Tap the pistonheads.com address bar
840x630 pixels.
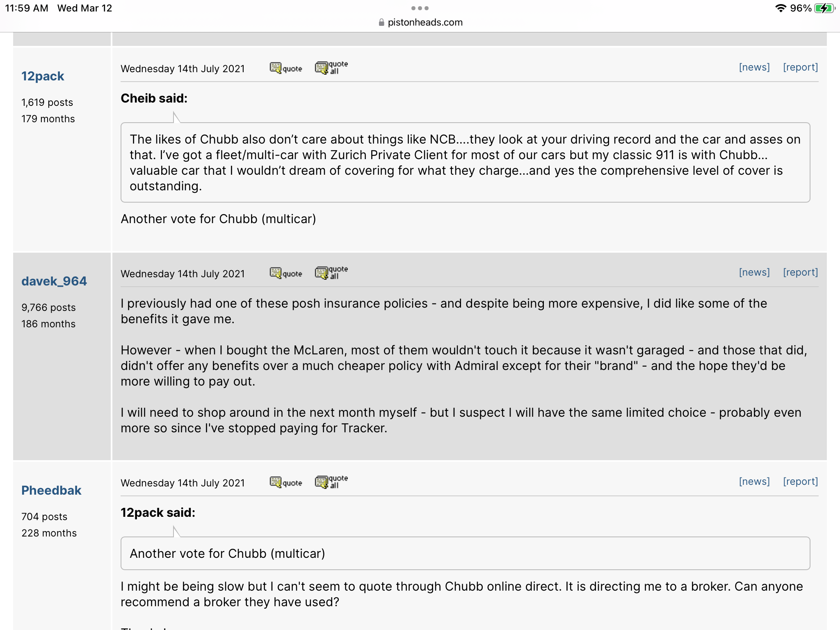pyautogui.click(x=425, y=23)
